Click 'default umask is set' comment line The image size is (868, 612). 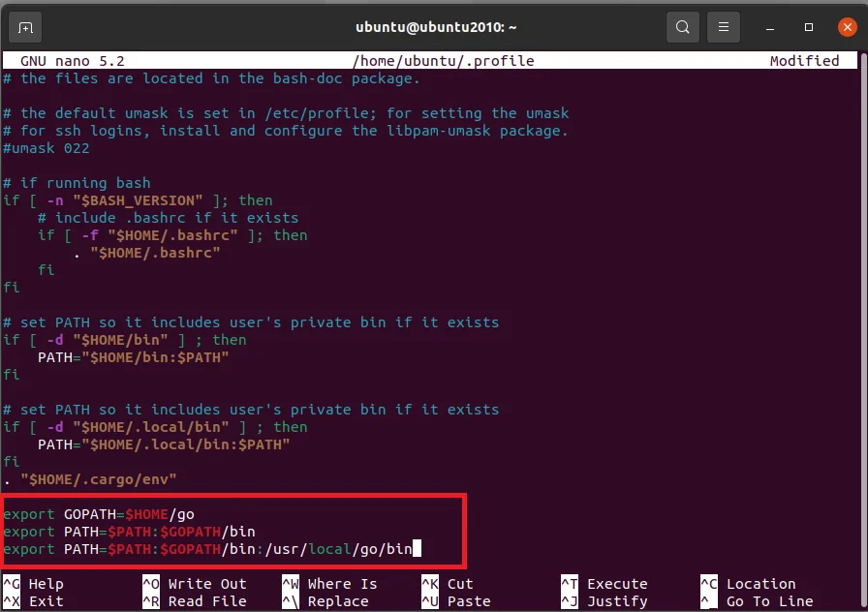pos(286,113)
